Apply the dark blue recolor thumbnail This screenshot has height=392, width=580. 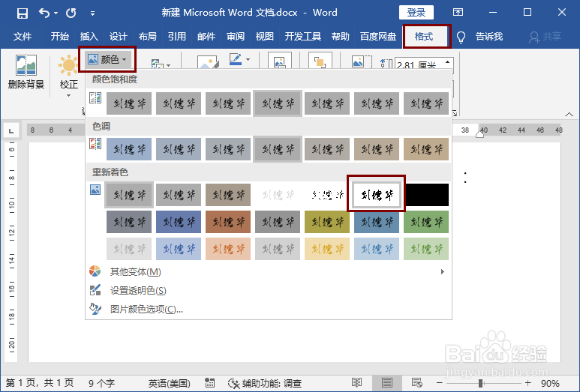tap(179, 222)
